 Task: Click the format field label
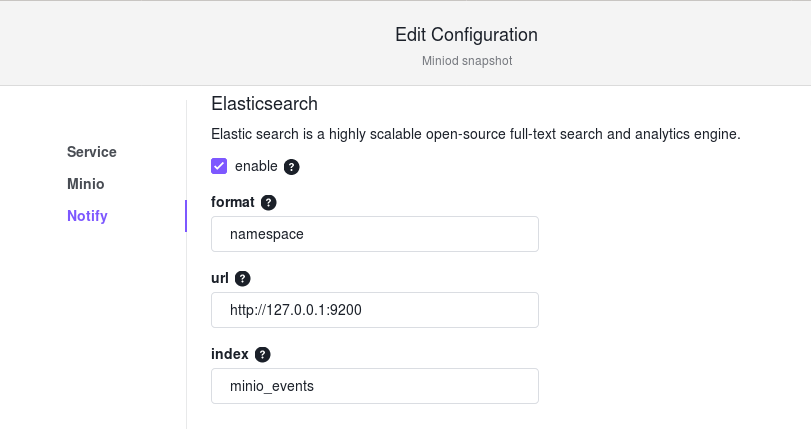pos(233,202)
